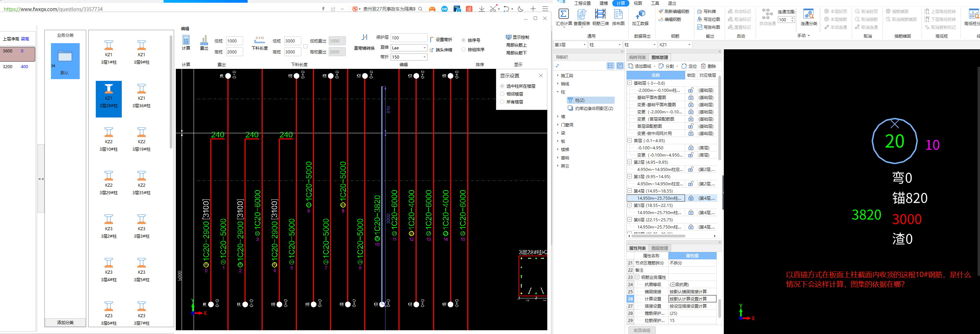Switch to 工程设置 ribbon tab
The height and width of the screenshot is (334, 980).
[583, 3]
